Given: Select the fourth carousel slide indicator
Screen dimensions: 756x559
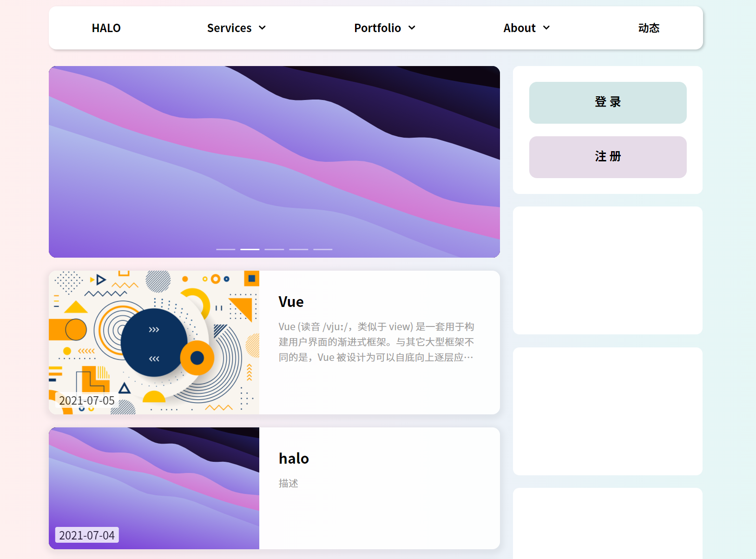Looking at the screenshot, I should (299, 249).
